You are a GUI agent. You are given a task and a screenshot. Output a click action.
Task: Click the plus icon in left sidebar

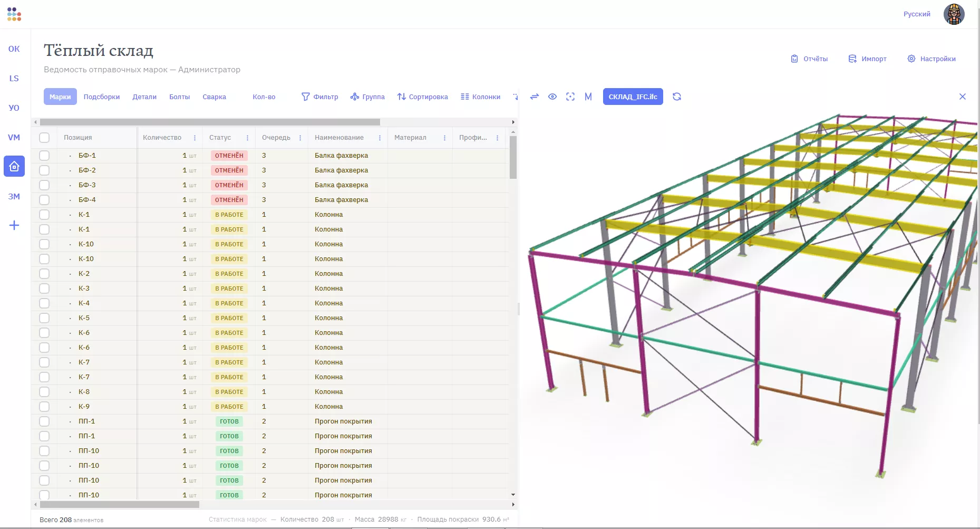click(x=14, y=226)
